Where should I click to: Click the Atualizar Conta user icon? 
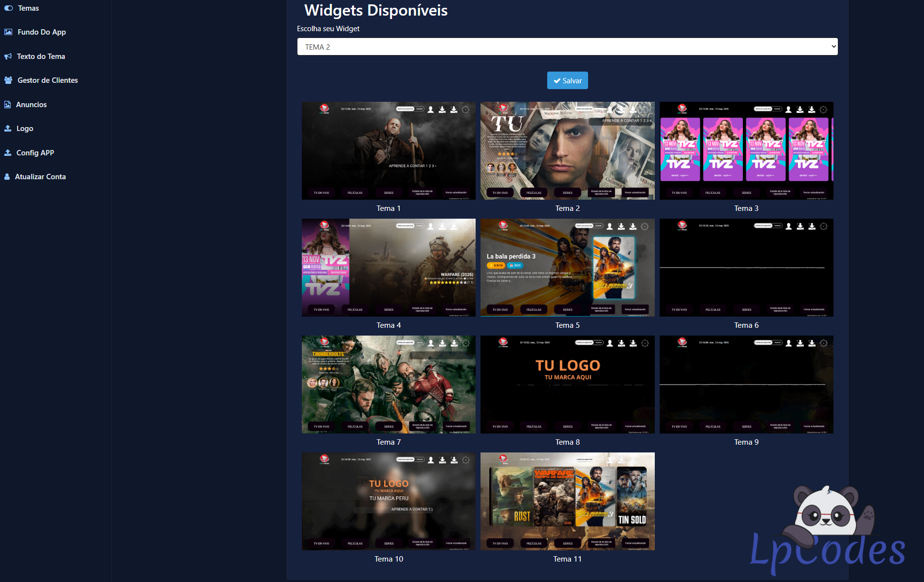click(x=7, y=177)
